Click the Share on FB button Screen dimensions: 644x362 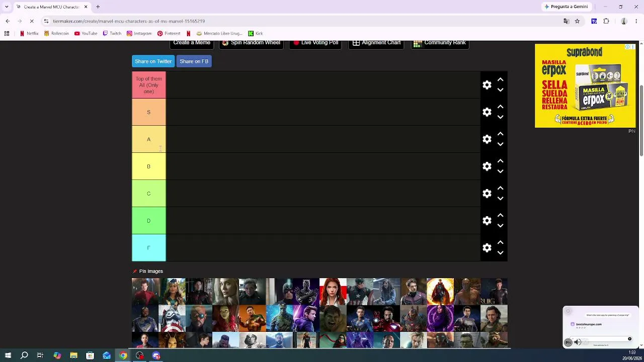point(194,61)
